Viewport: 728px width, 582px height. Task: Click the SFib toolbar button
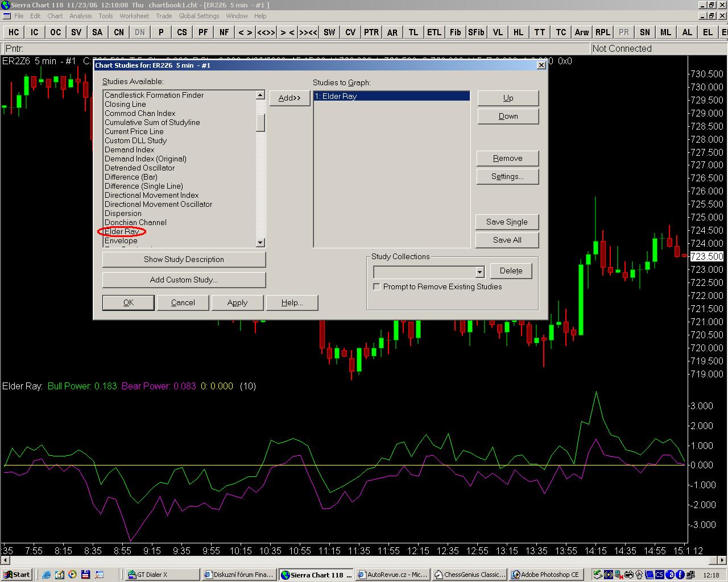pos(476,32)
